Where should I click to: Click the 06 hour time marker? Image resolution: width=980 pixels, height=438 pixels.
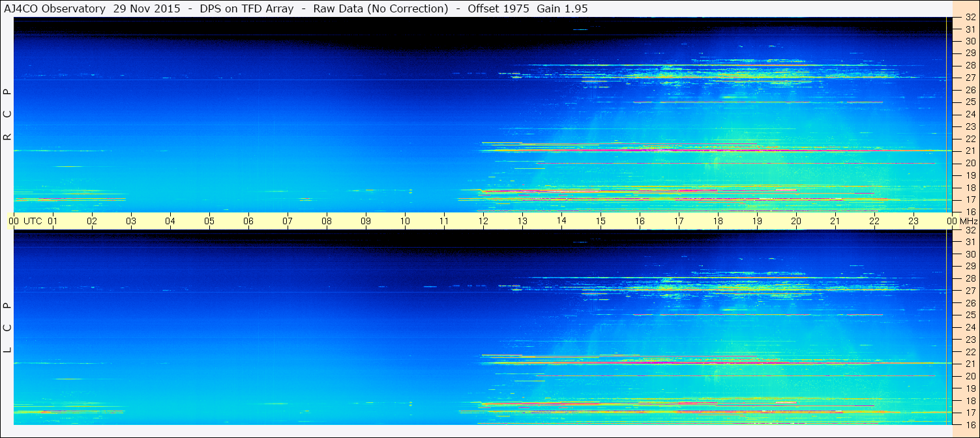(248, 221)
